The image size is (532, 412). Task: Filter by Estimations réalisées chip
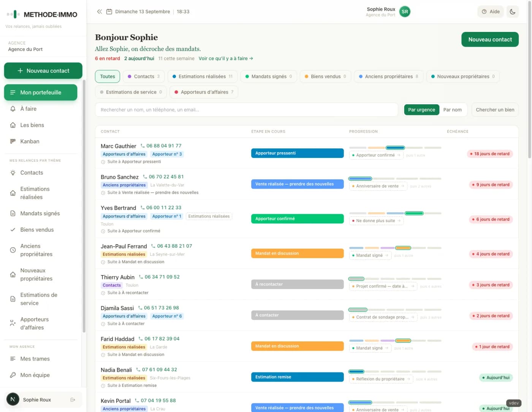point(203,76)
